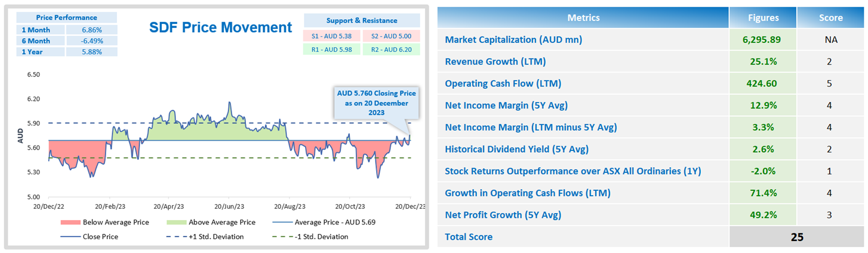Viewport: 868px width, 253px height.
Task: Click the 6.50 y-axis label
Action: [x=33, y=75]
